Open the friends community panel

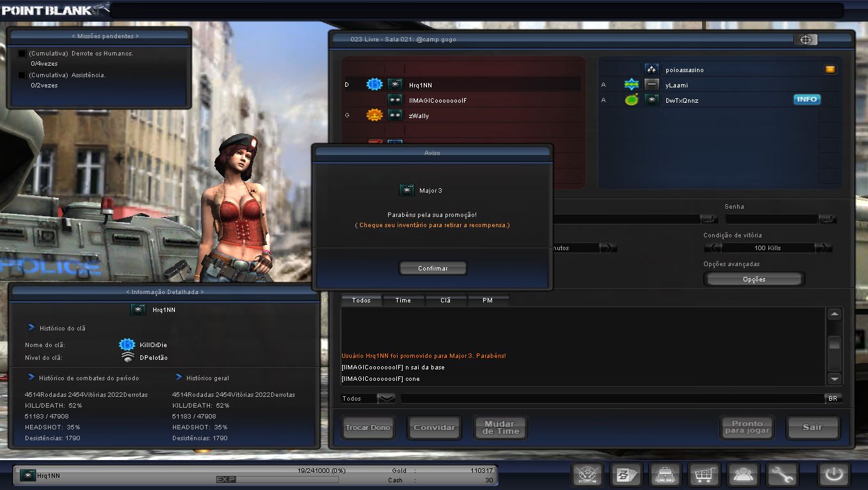coord(743,475)
